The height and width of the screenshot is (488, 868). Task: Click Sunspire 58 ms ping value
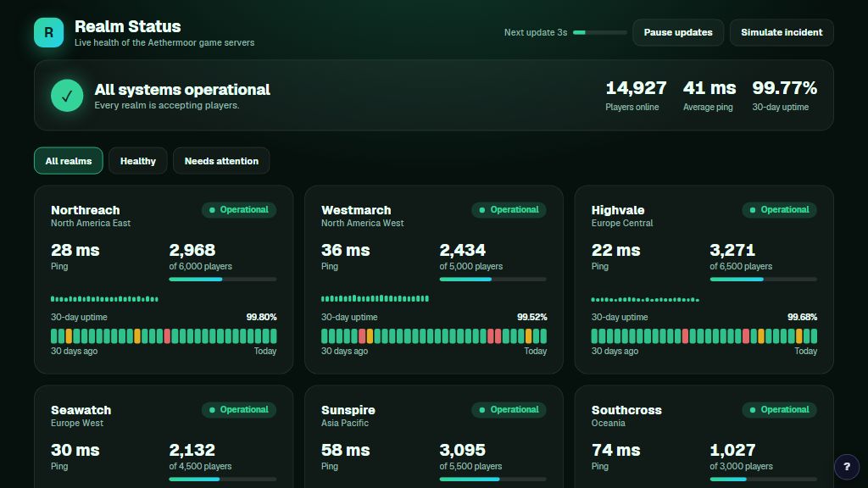(x=346, y=450)
